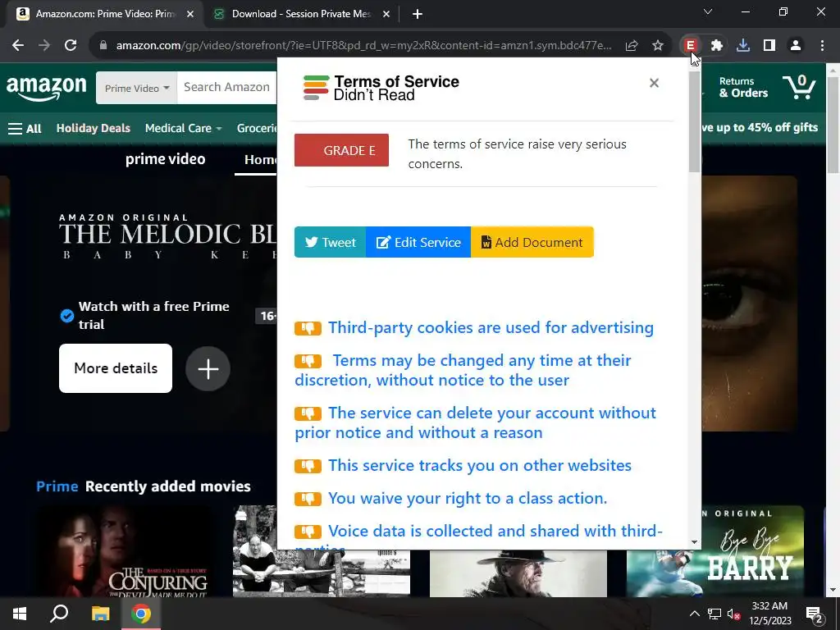Add The Melodic Blue to watchlist
Screen dimensions: 840x630
tap(208, 368)
